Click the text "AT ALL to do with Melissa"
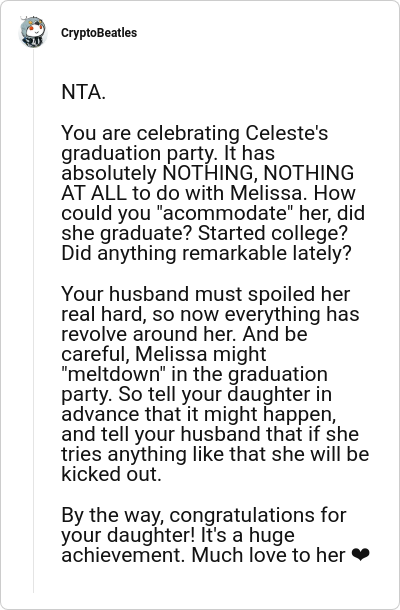Screen dimensions: 400x610 point(181,193)
